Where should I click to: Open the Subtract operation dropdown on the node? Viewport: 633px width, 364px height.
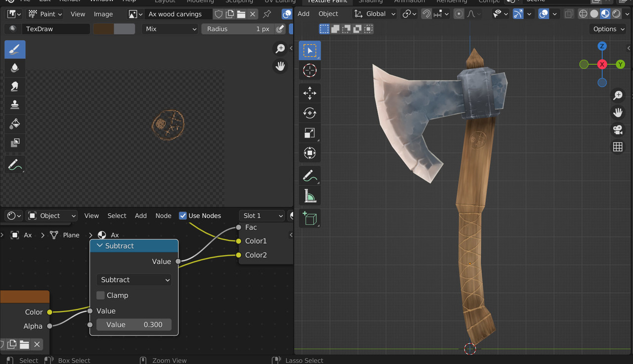pos(134,279)
